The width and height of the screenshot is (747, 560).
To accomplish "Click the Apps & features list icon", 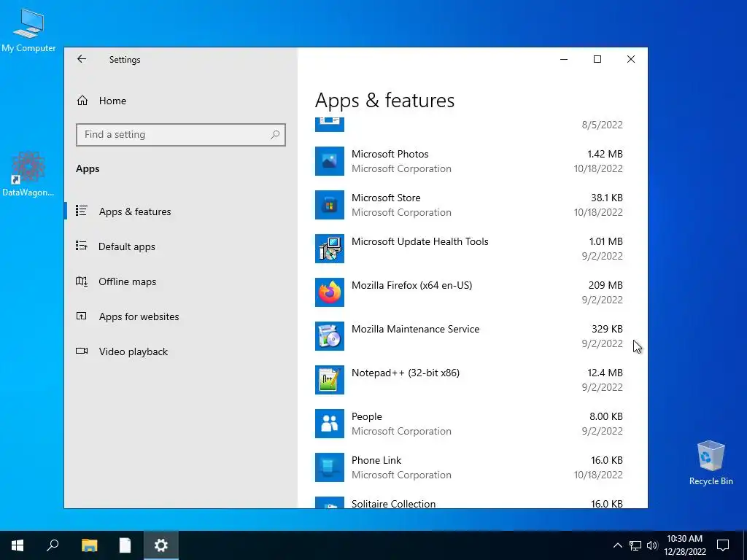I will (x=82, y=211).
